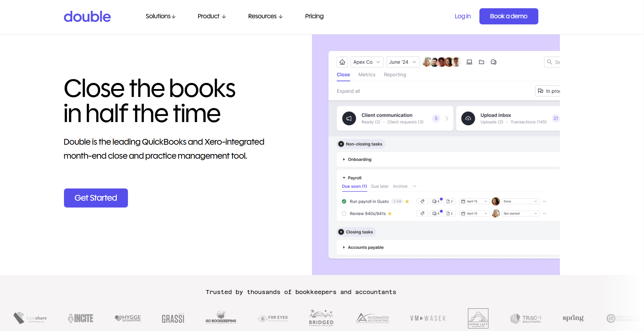
Task: Go to the Pricing page
Action: click(x=314, y=16)
